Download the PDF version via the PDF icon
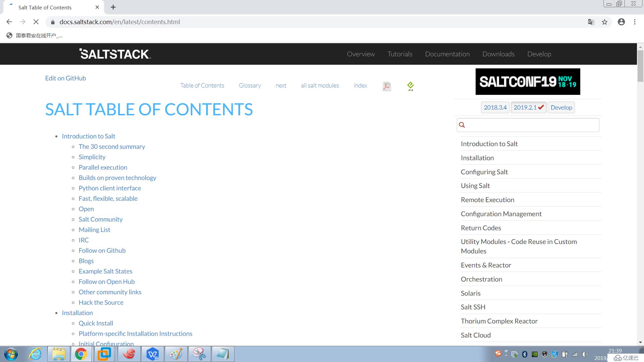The height and width of the screenshot is (362, 644). (386, 86)
